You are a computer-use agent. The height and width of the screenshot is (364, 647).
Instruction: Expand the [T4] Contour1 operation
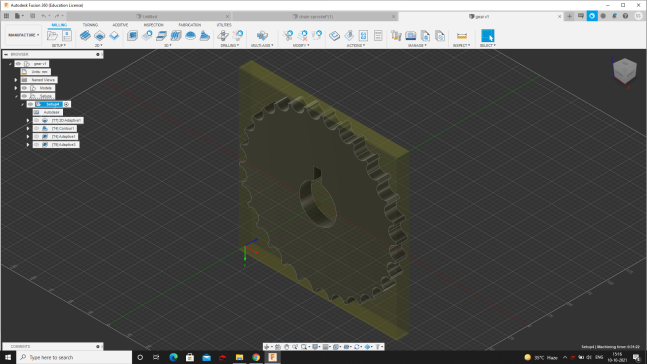[x=28, y=128]
